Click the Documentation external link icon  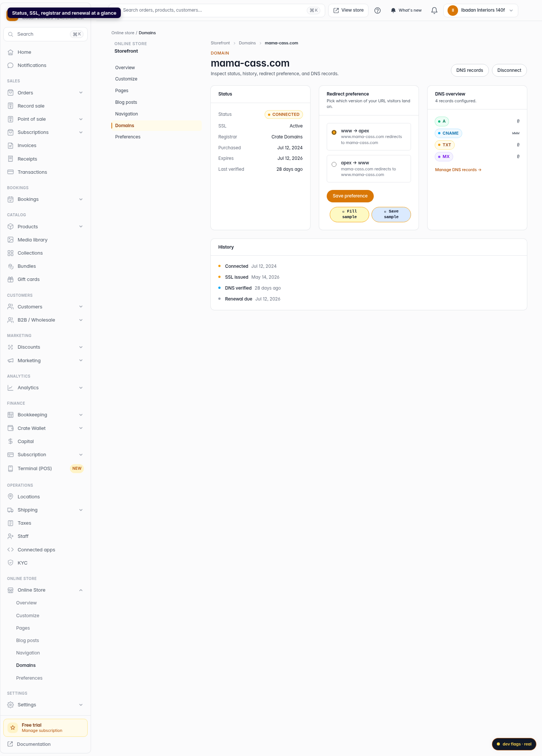pyautogui.click(x=10, y=744)
